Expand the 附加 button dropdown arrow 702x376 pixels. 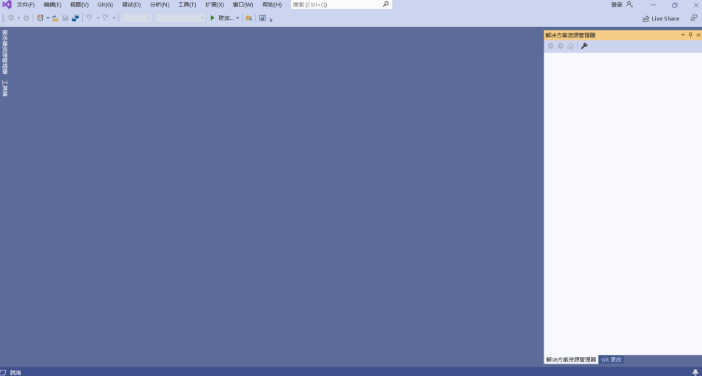[238, 18]
